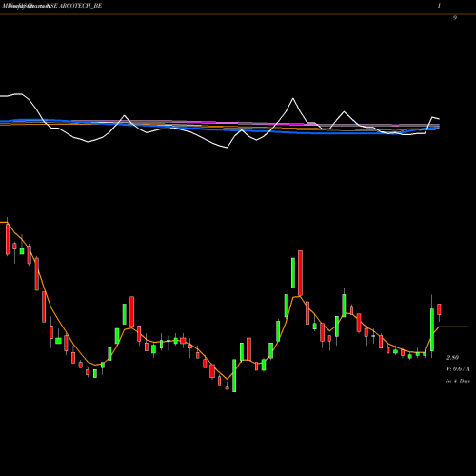Click the highest peak of the white indicator line
The height and width of the screenshot is (476, 476).
coord(293,98)
